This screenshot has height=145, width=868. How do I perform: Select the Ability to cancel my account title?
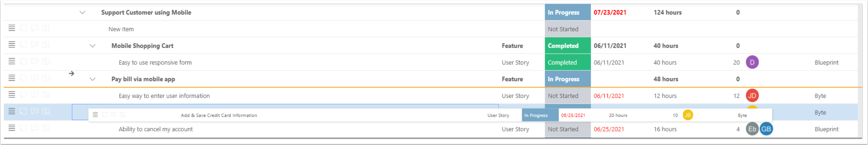(x=156, y=129)
